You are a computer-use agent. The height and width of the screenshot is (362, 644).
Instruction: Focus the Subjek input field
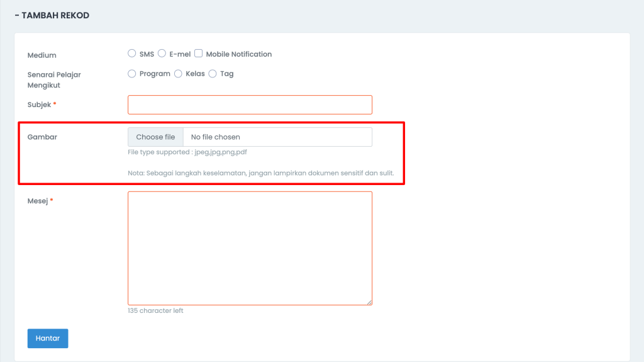click(x=250, y=105)
